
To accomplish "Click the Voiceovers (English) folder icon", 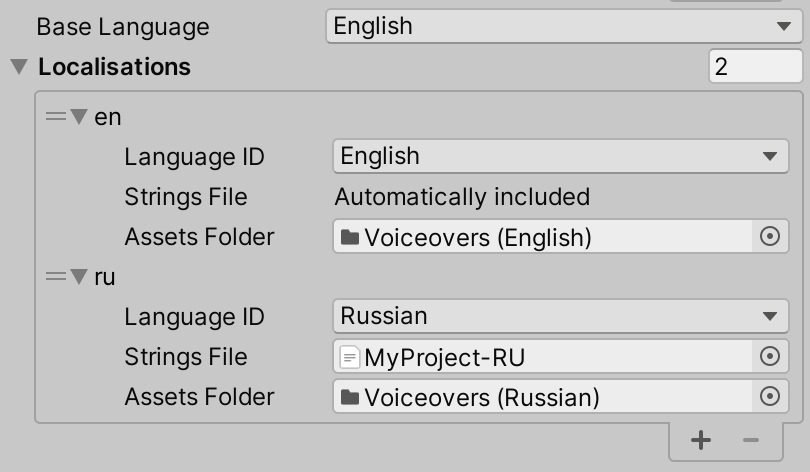I will (349, 237).
